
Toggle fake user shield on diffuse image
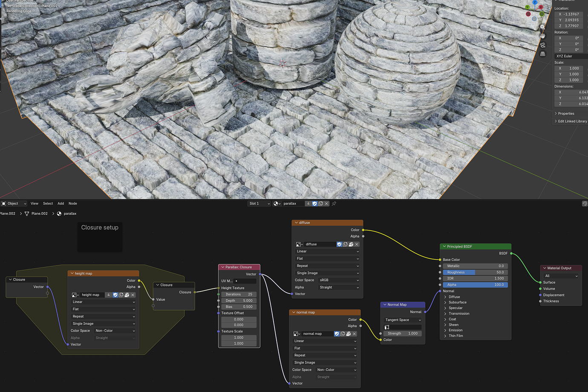(x=339, y=244)
